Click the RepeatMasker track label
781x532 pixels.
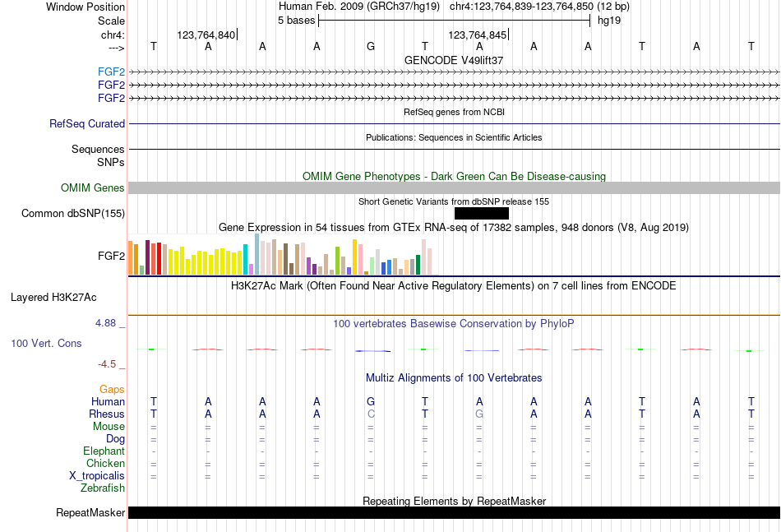[x=90, y=512]
